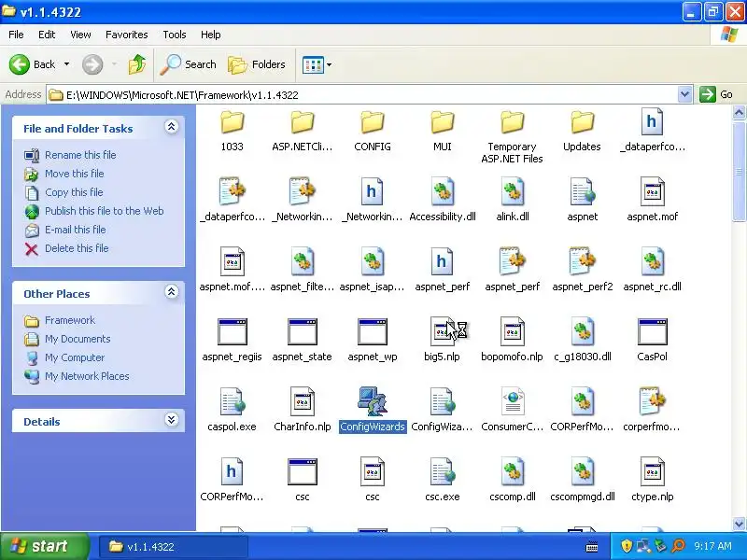Screen dimensions: 747x560
Task: Click Move this file link
Action: tap(75, 174)
